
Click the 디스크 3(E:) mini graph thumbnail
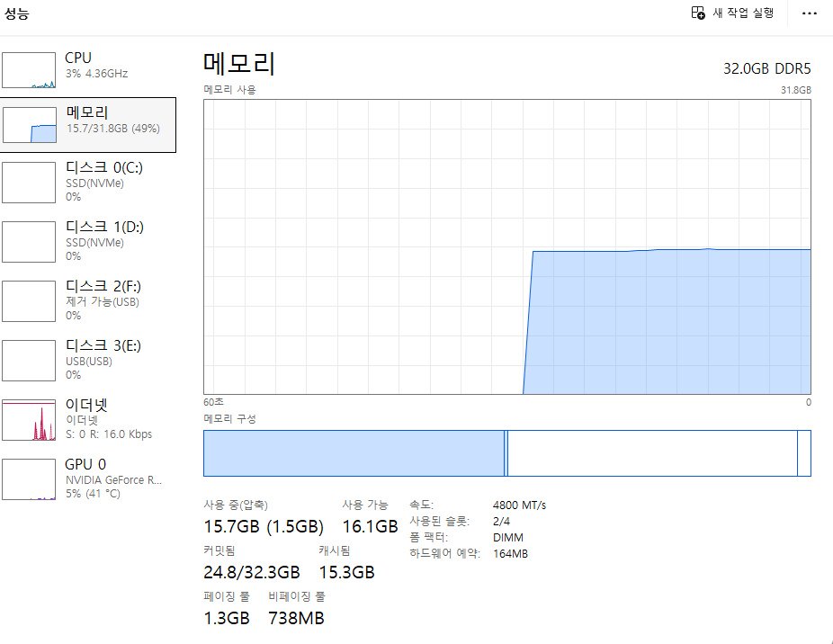tap(29, 361)
